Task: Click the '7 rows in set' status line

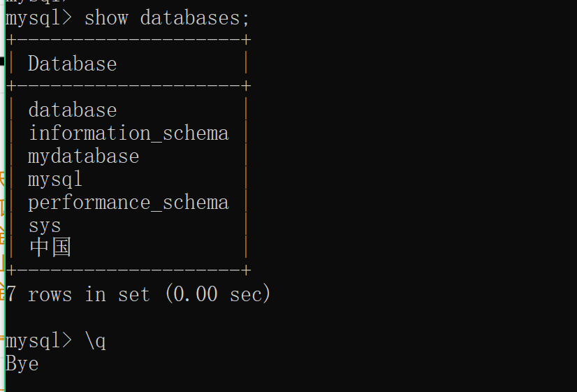Action: 78,294
